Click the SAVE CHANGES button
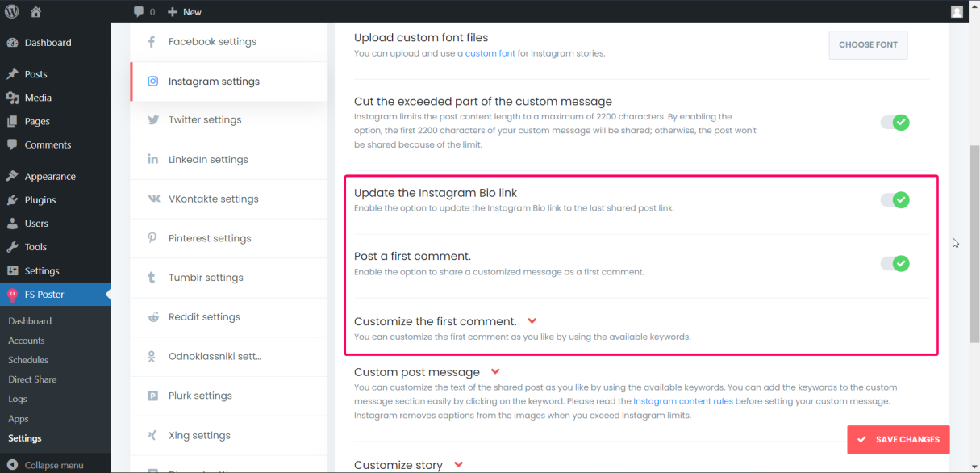The height and width of the screenshot is (473, 980). tap(899, 440)
